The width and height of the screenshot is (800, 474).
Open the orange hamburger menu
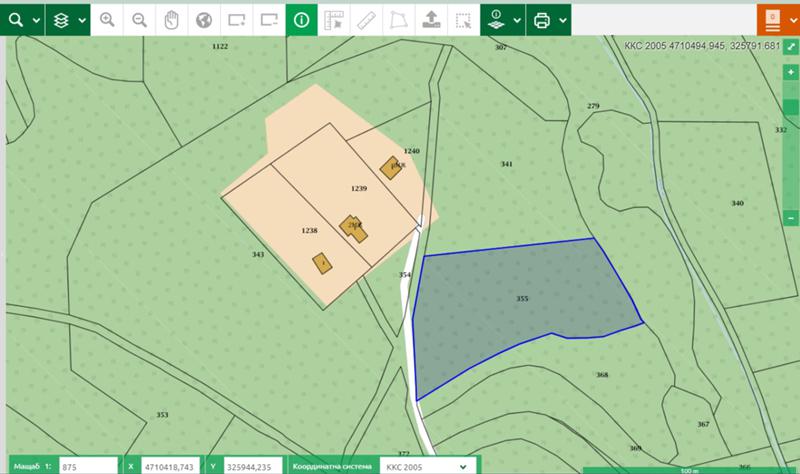click(777, 20)
